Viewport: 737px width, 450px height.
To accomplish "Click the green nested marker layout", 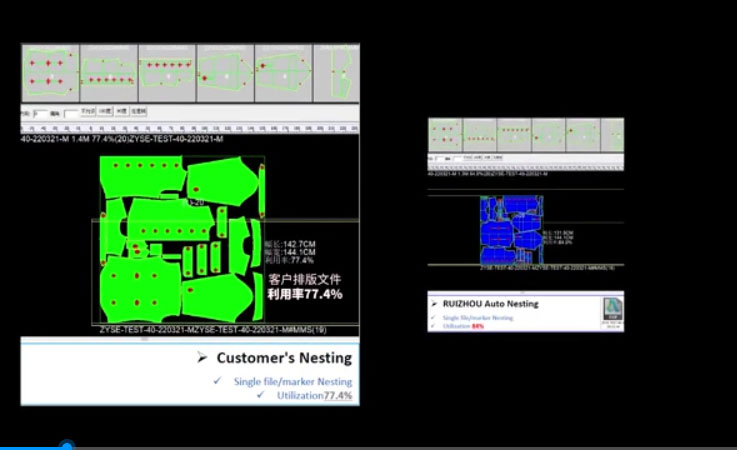I will pos(180,238).
